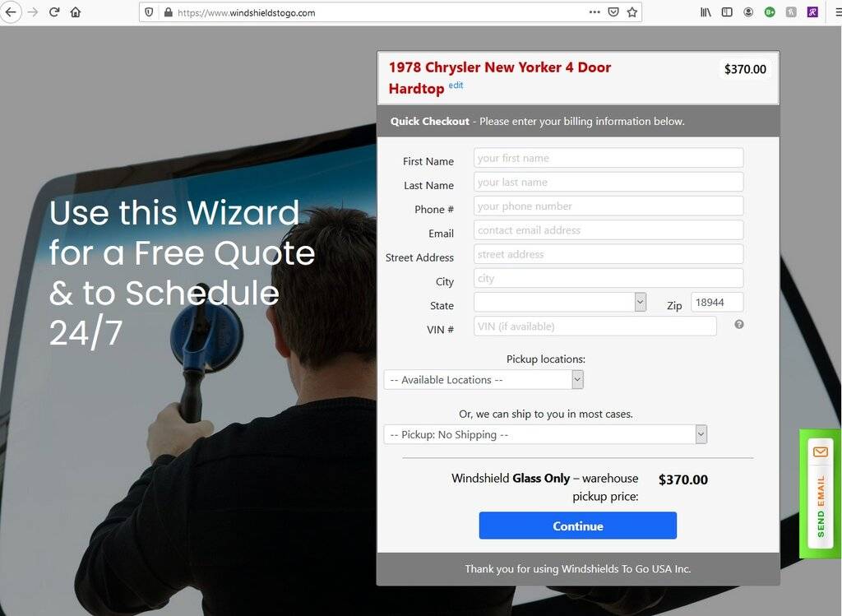Open the Send Email side tab
This screenshot has width=842, height=616.
[820, 493]
